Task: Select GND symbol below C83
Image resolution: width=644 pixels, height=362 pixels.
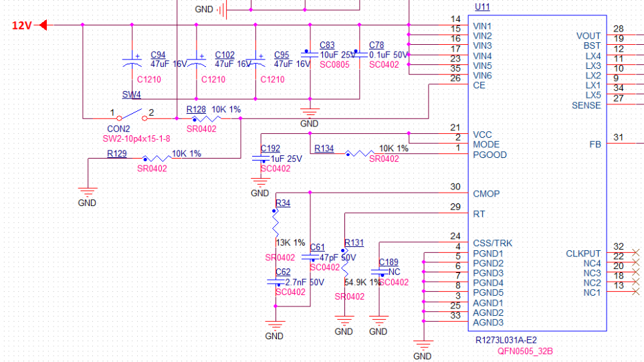Action: (310, 112)
